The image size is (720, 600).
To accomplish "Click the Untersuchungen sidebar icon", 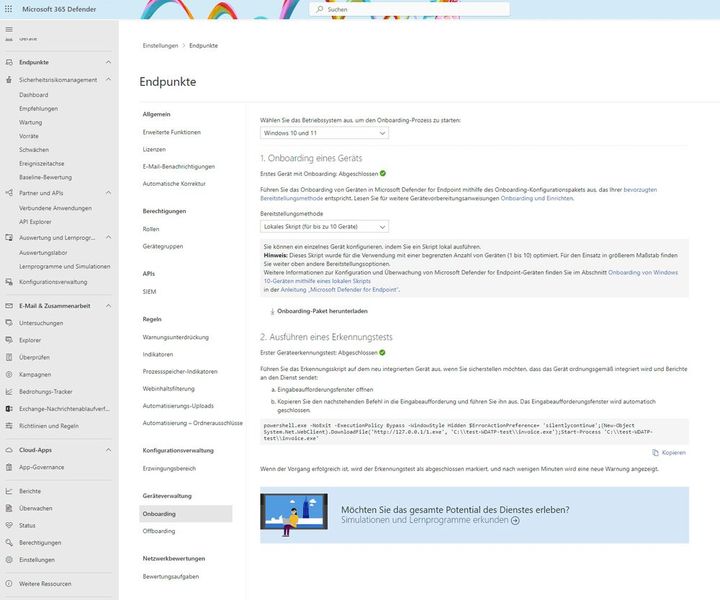I will point(9,323).
